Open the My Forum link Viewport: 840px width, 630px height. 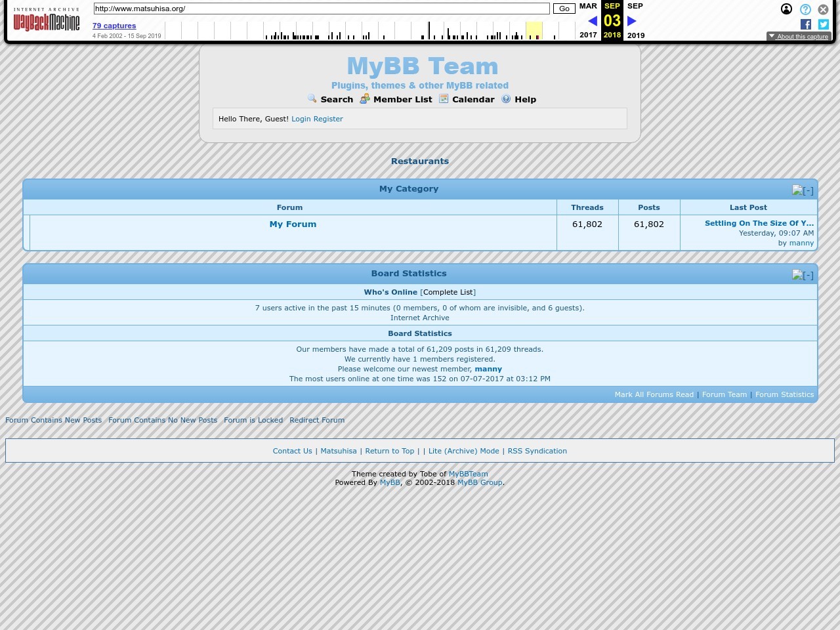(x=293, y=224)
